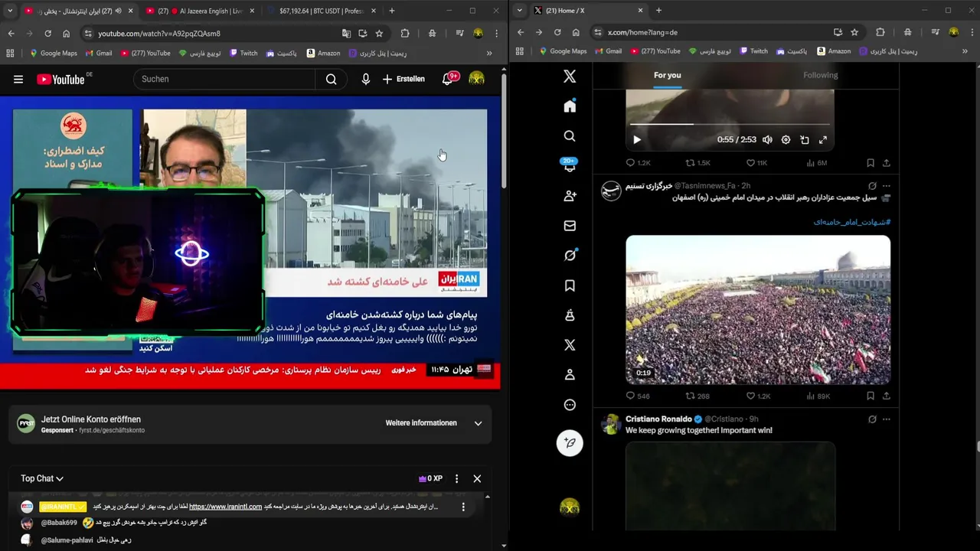Image resolution: width=980 pixels, height=551 pixels.
Task: Open Grok icon in X sidebar
Action: [x=570, y=256]
